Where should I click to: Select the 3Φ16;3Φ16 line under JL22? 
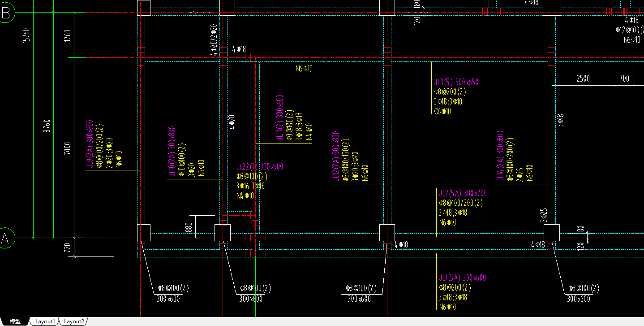[251, 186]
